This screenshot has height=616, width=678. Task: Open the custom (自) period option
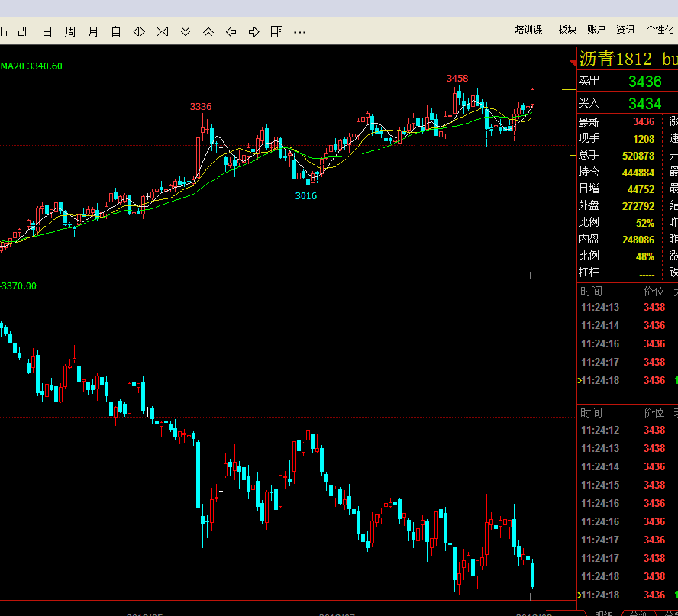click(x=116, y=31)
